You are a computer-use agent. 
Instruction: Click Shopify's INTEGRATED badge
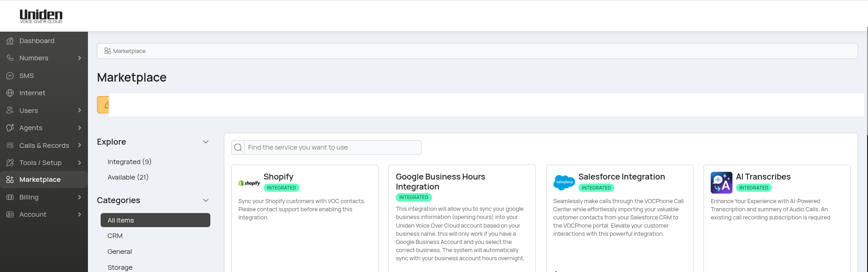[281, 188]
